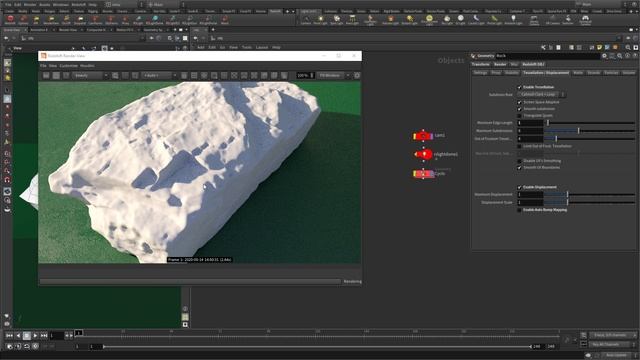
Task: Create a Sky Light
Action: (x=447, y=20)
